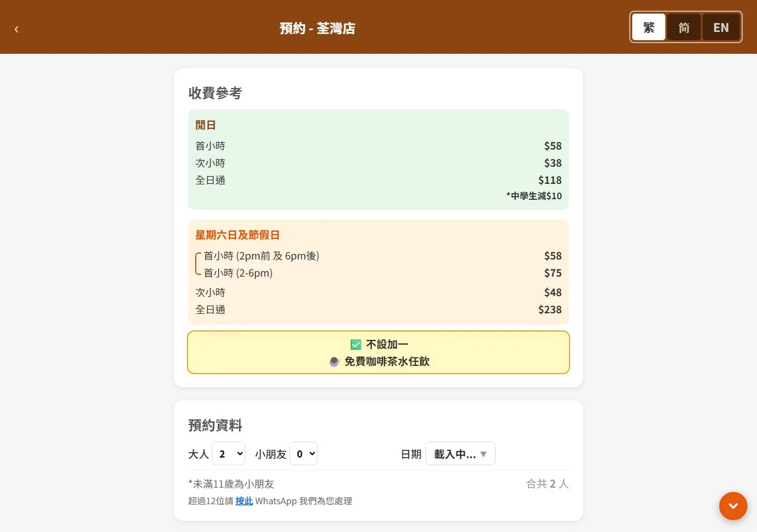Open the 大人 adult count dropdown
The image size is (757, 532).
[x=228, y=454]
